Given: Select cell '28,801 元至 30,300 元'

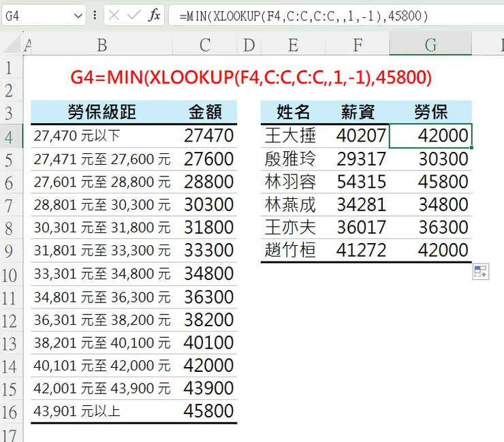Looking at the screenshot, I should [102, 205].
